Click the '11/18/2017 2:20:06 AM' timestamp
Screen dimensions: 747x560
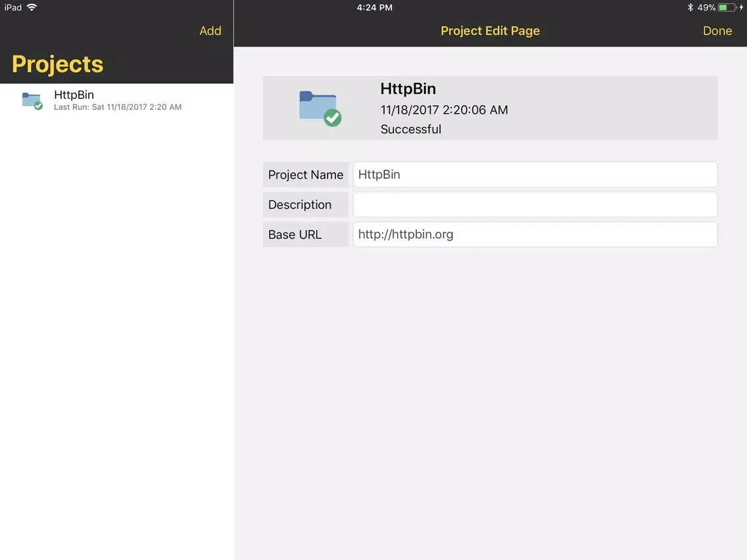[x=444, y=110]
